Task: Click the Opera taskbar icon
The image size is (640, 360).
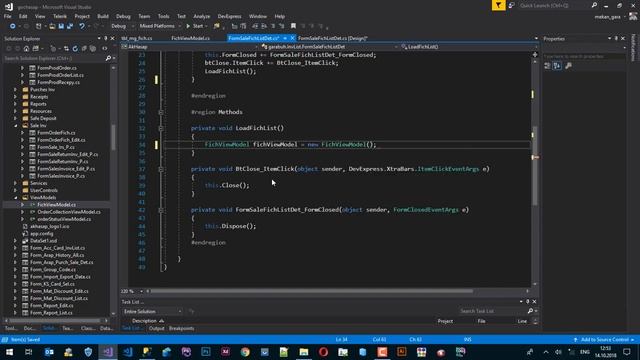Action: tap(323, 351)
